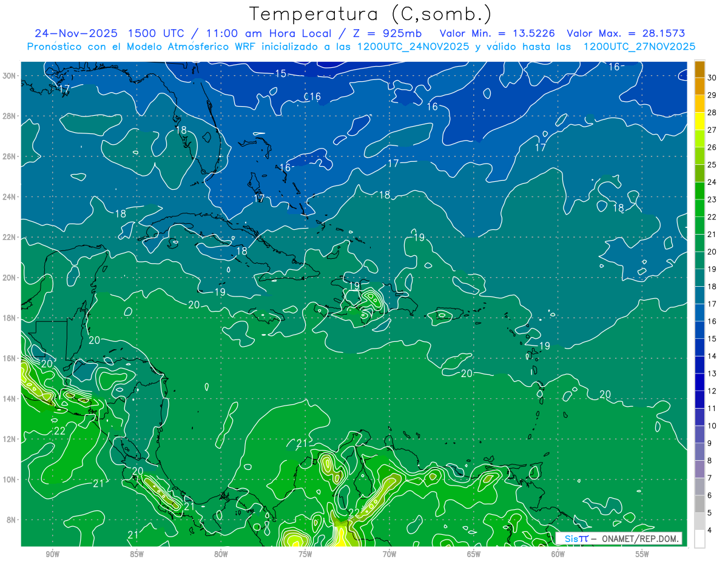
Task: Click the '30N' latitude axis label
Action: (x=10, y=76)
